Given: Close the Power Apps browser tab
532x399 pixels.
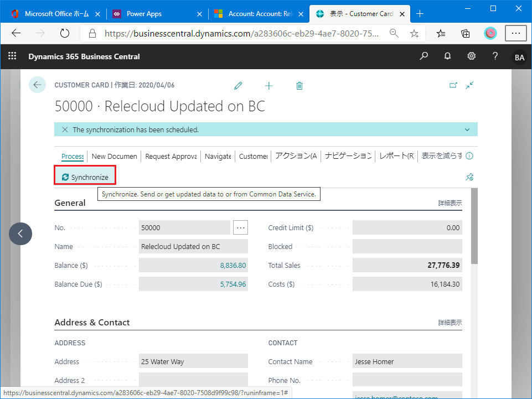Looking at the screenshot, I should click(199, 14).
